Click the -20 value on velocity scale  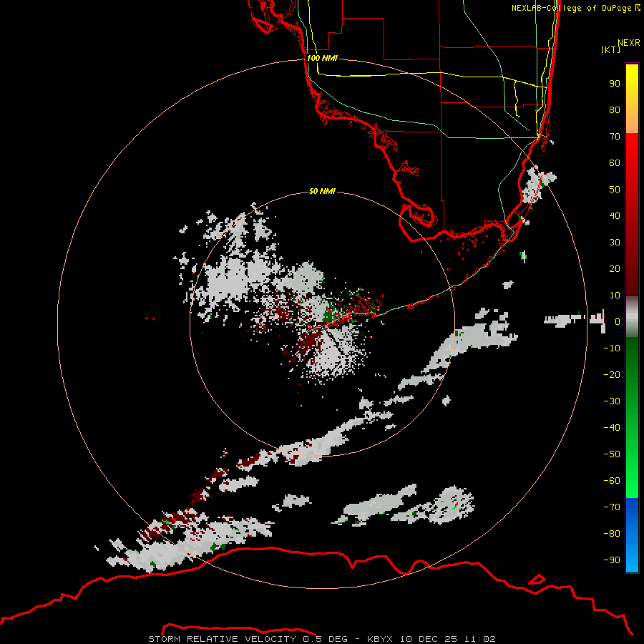(612, 374)
